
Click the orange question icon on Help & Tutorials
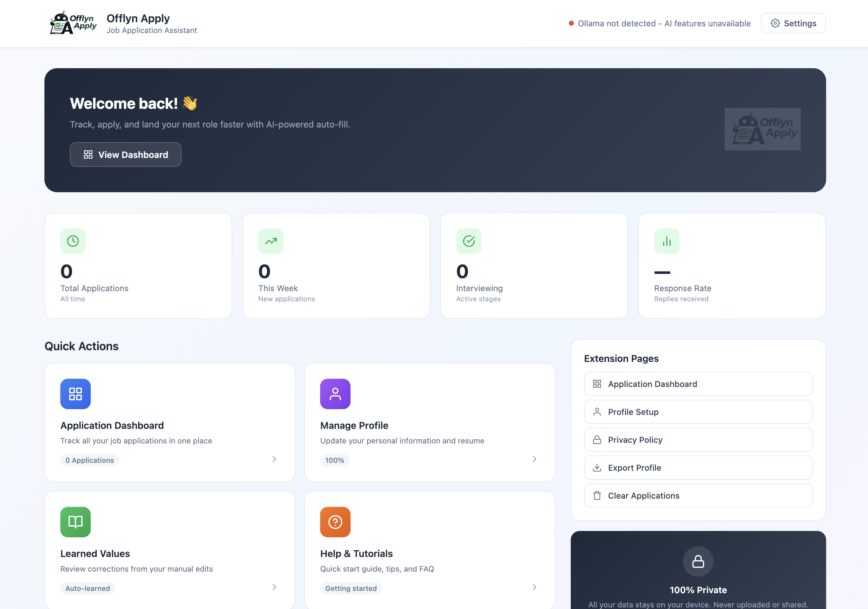point(335,522)
